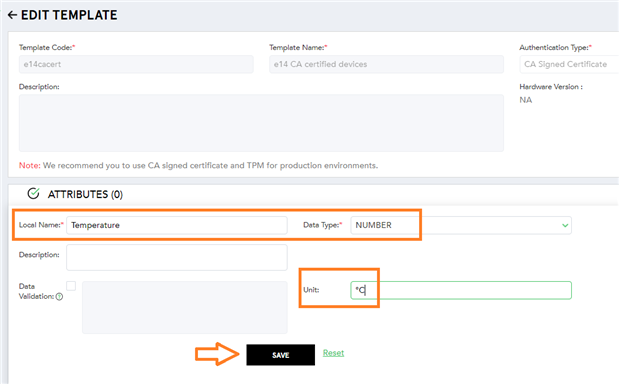The width and height of the screenshot is (619, 384).
Task: Go back using the arrow beside Edit Template
Action: [12, 15]
